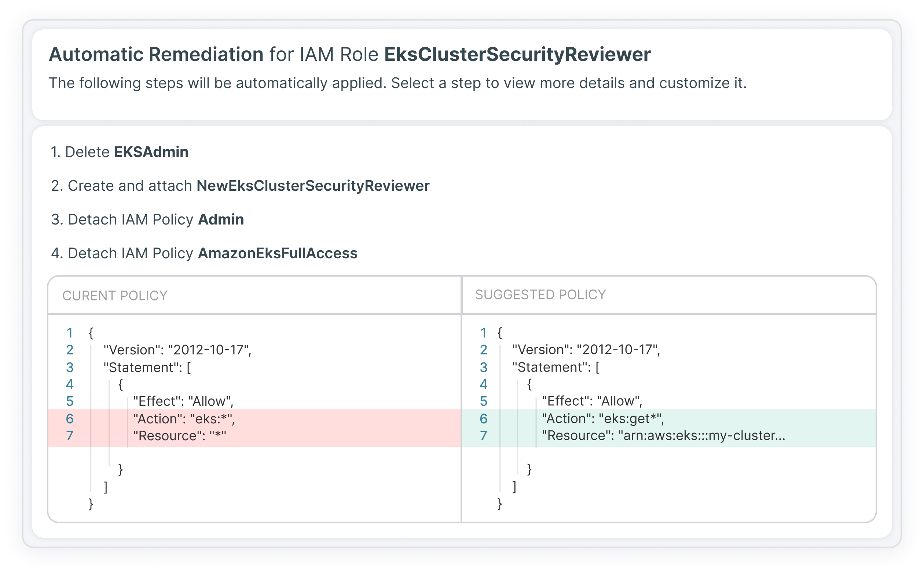The image size is (924, 573).
Task: Select step 2 Create and attach NewEksClusterSecurityReviewer
Action: (240, 186)
